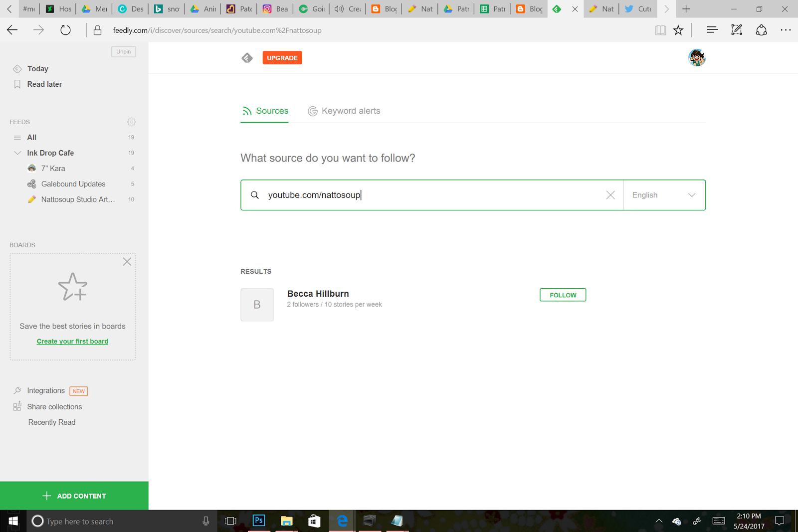Open the touch keyboard tray icon
The width and height of the screenshot is (798, 532).
point(719,521)
